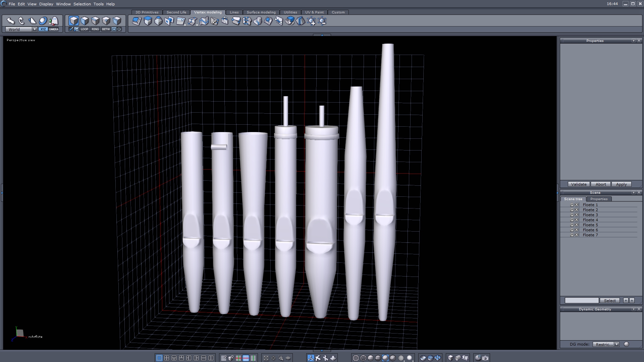Open the World coordinate dropdown

tap(35, 29)
